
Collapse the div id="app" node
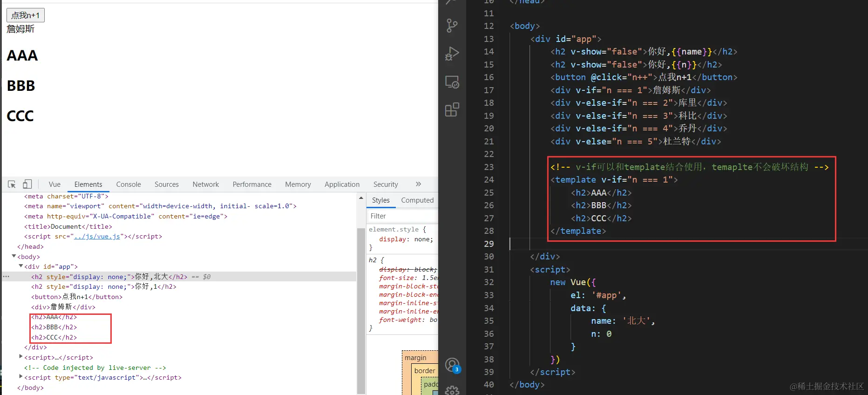click(x=21, y=266)
